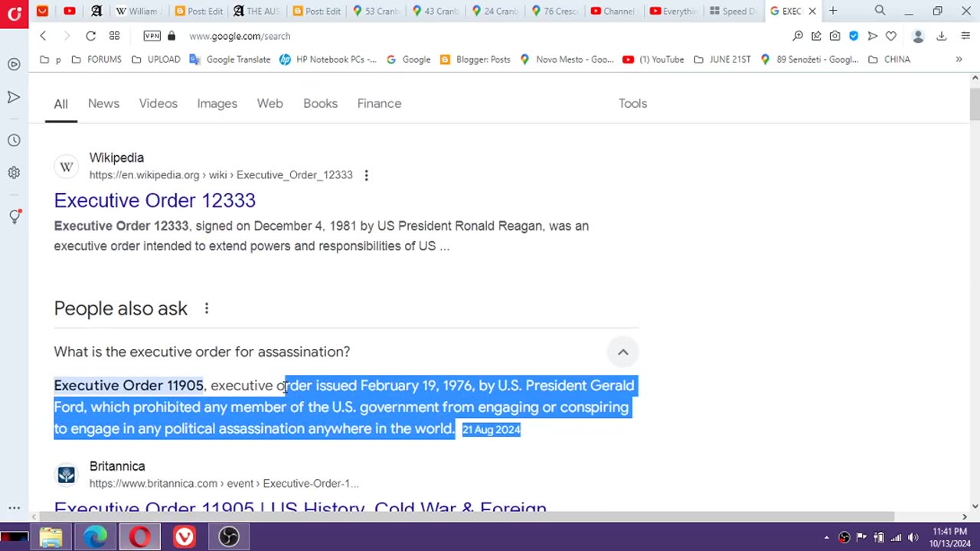Open Settings gear icon in sidebar
The width and height of the screenshot is (980, 551).
tap(14, 173)
